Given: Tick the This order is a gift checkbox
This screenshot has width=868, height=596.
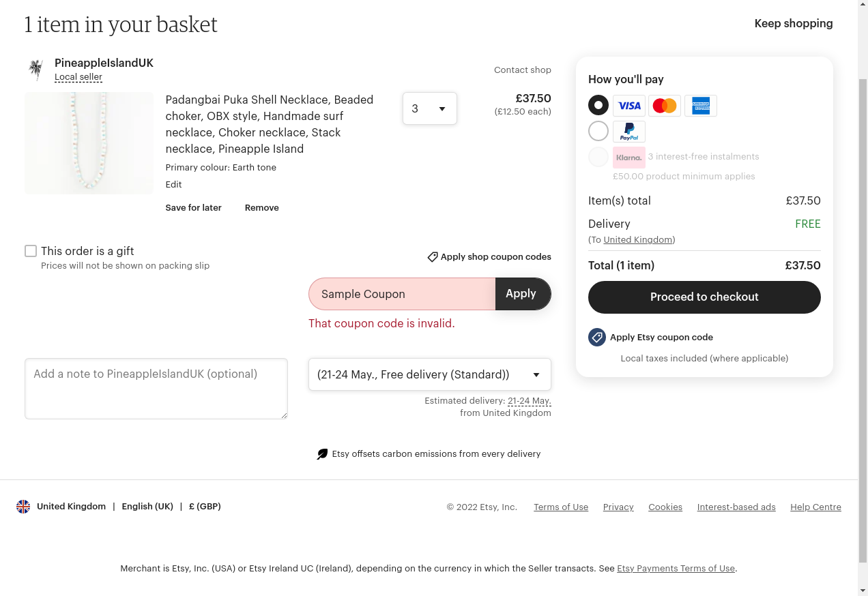Looking at the screenshot, I should tap(31, 251).
